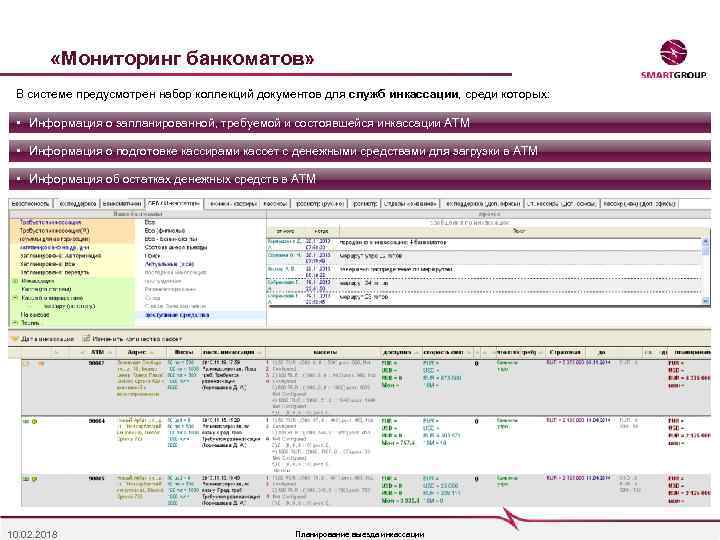Select Требуется инкассация(?!) list entry
The width and height of the screenshot is (720, 540).
coord(54,231)
